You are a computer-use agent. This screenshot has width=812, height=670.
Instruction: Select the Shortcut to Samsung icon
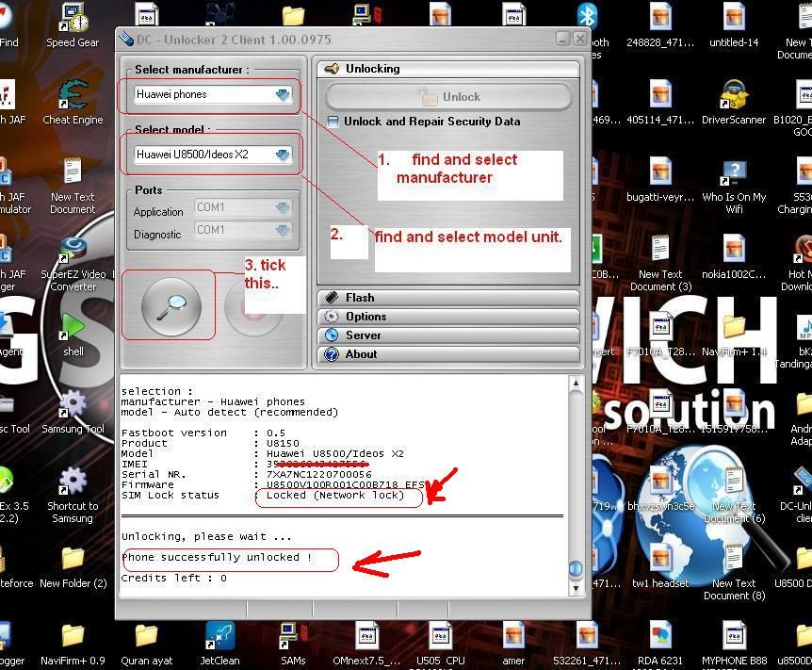click(x=73, y=496)
